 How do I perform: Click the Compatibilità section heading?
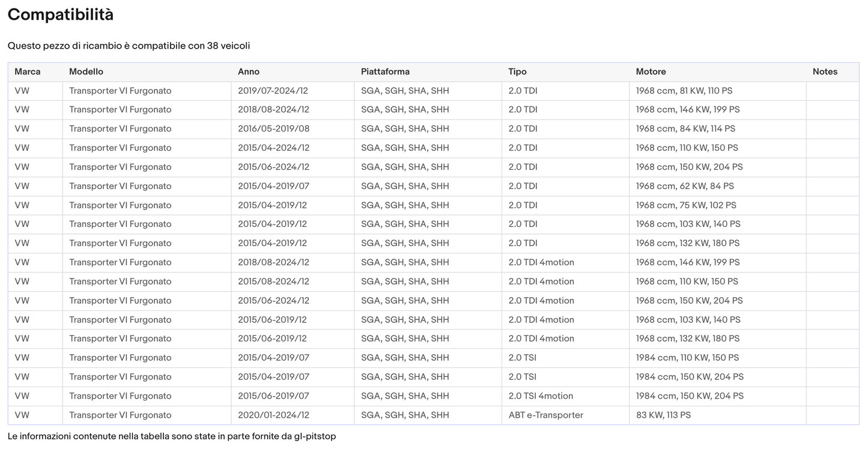coord(61,15)
